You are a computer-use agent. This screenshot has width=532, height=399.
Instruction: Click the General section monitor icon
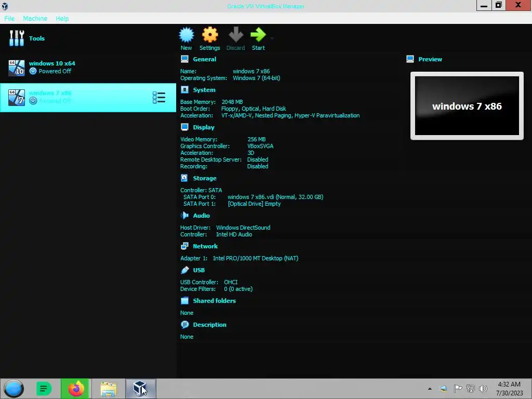(184, 59)
